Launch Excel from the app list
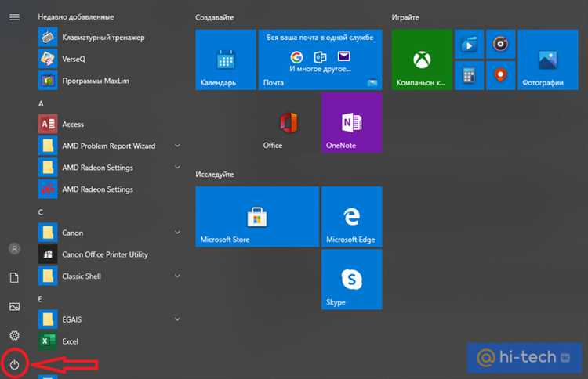Image resolution: width=588 pixels, height=379 pixels. tap(59, 341)
